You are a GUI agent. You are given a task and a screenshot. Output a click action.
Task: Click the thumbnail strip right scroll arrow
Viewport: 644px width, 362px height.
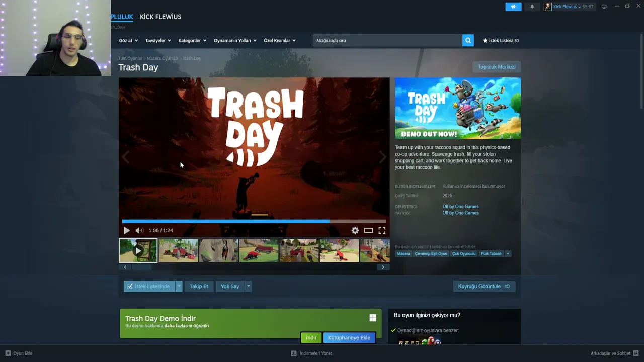(x=383, y=267)
